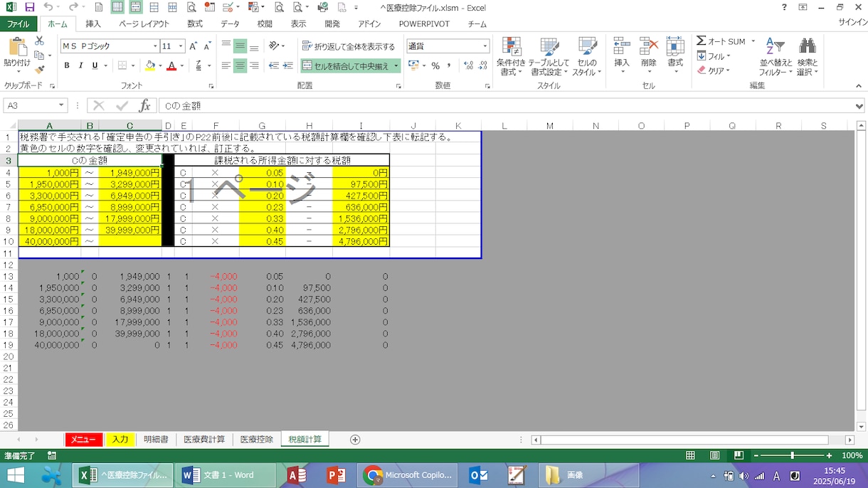Click the fx insert function icon
This screenshot has width=868, height=488.
[144, 106]
